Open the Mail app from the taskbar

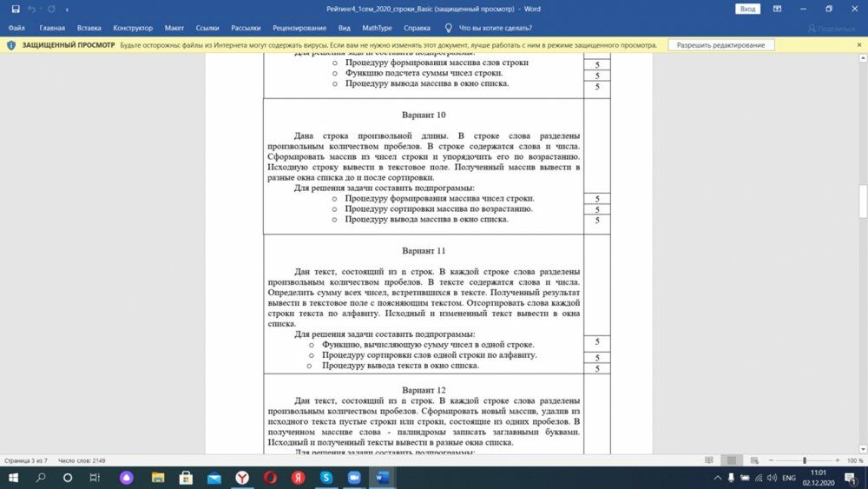[x=214, y=478]
